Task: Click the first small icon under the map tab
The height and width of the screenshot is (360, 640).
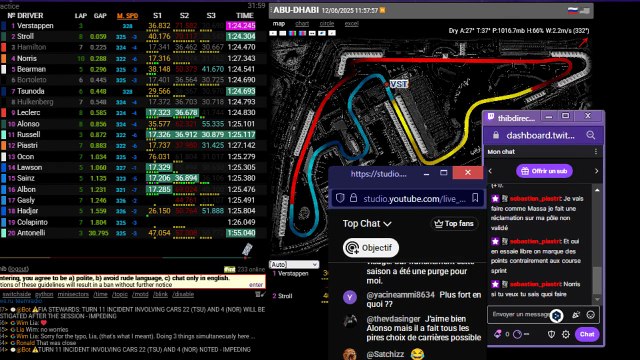Action: (273, 33)
